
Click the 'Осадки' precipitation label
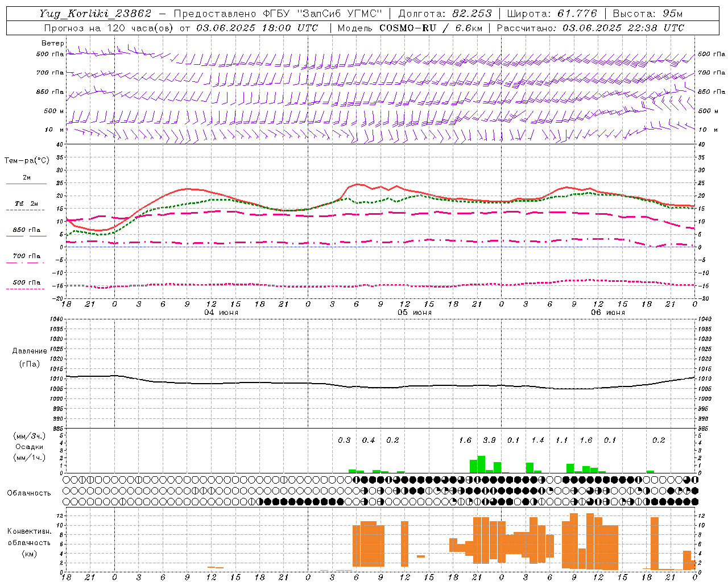30,447
